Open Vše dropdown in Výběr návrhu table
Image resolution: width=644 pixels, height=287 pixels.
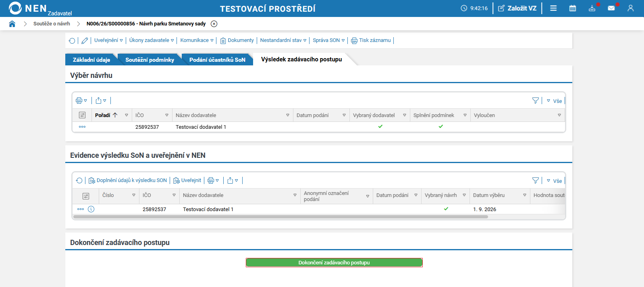(x=554, y=101)
